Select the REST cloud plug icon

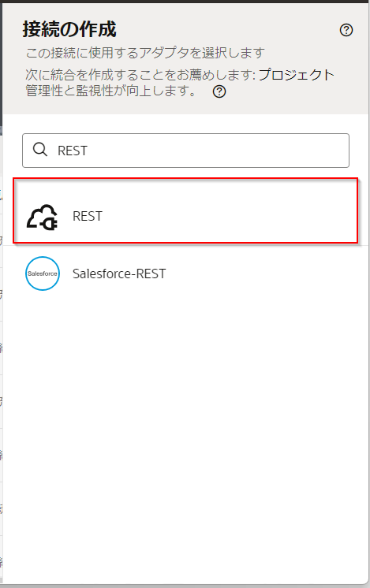pos(42,217)
